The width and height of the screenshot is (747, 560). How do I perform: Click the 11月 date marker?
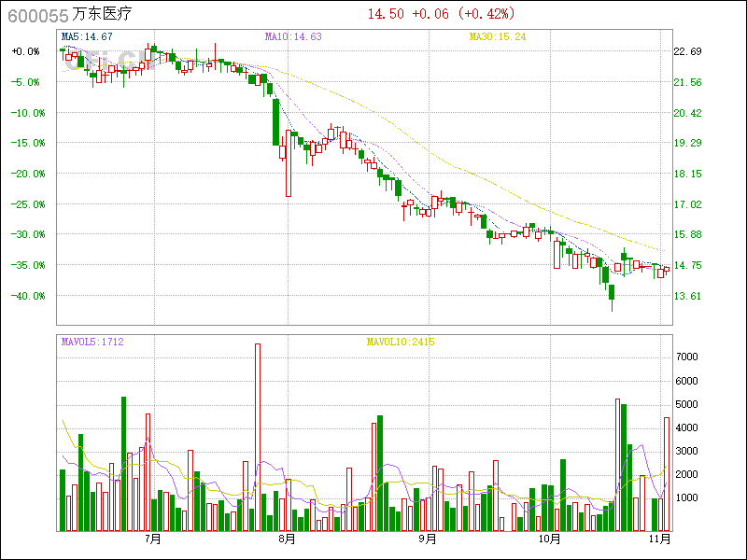tap(660, 539)
